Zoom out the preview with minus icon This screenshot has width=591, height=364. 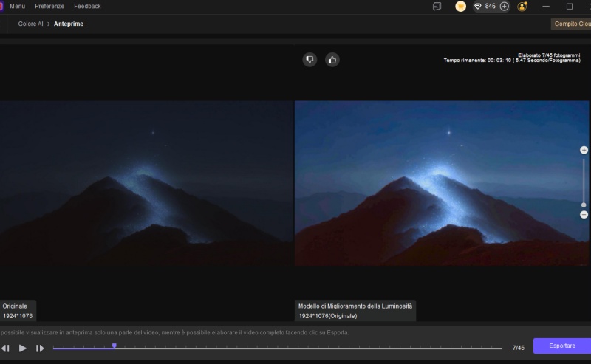(x=584, y=214)
